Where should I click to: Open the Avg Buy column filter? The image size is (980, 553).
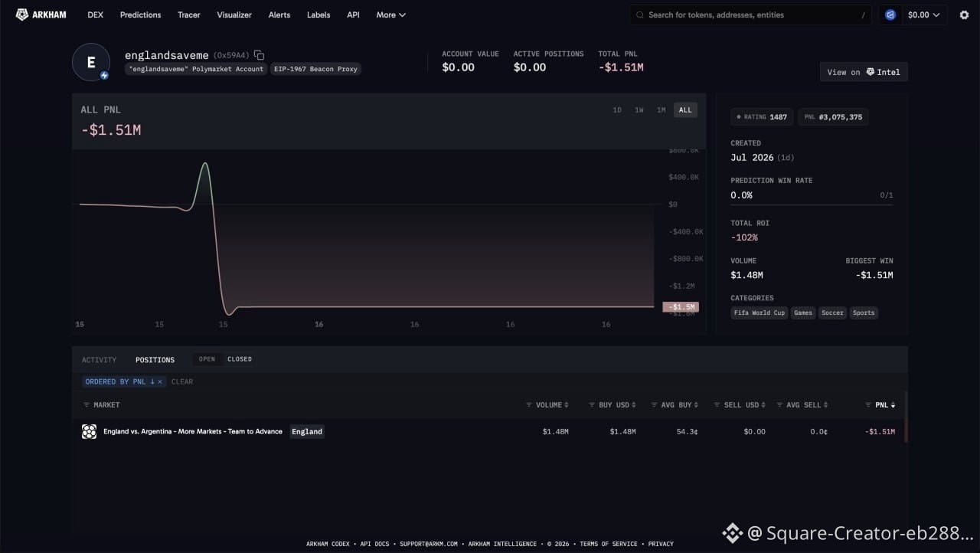(x=655, y=404)
